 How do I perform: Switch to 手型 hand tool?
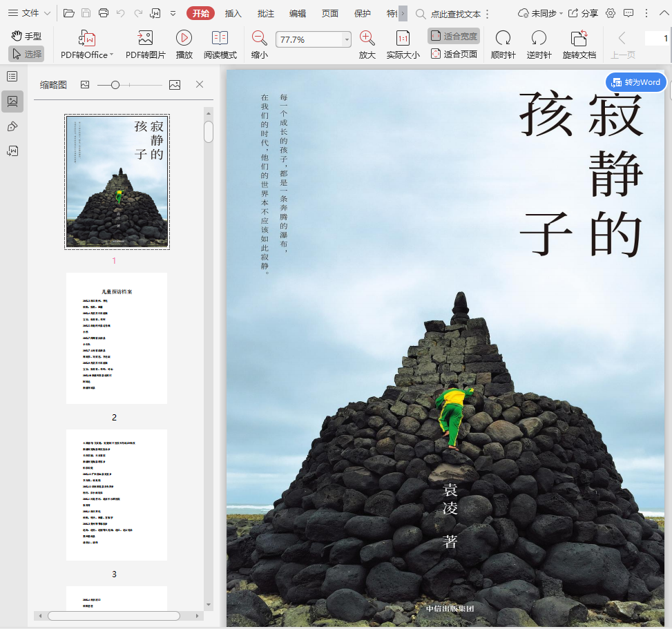[26, 36]
